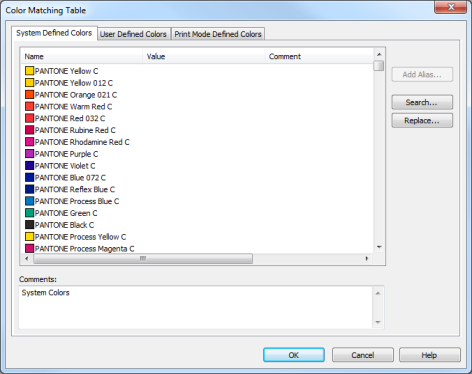Click the PANTONE Purple C swatch
This screenshot has width=472, height=374.
click(30, 154)
